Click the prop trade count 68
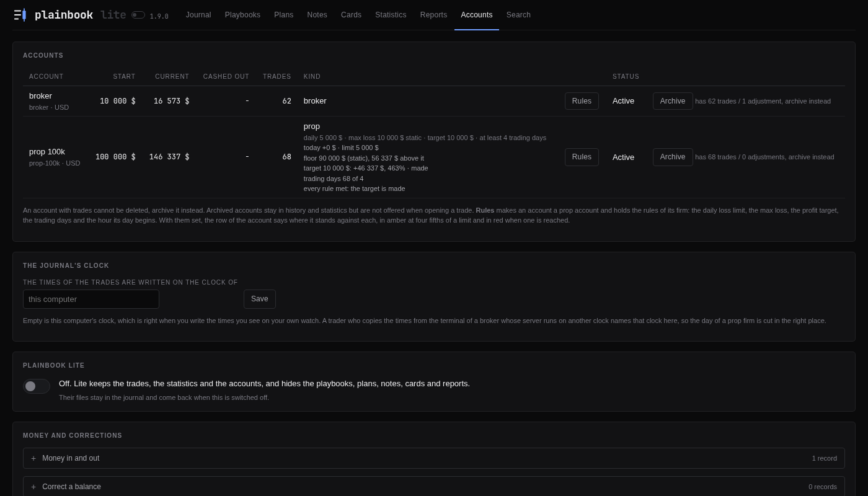This screenshot has height=496, width=868. pos(286,157)
